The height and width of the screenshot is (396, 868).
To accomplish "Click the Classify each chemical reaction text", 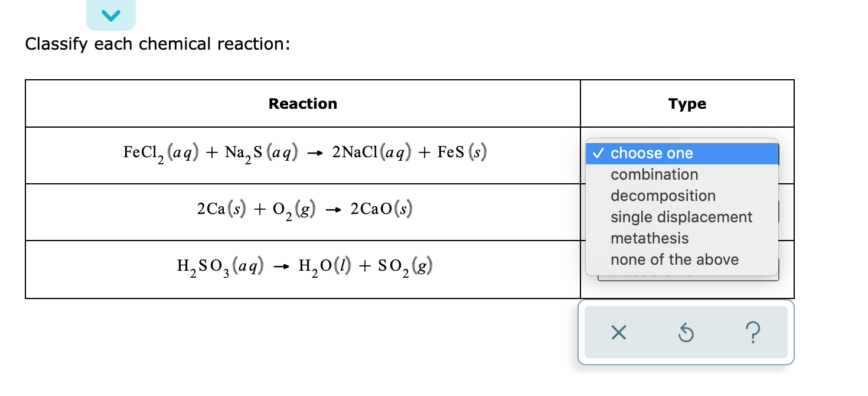I will coord(157,44).
